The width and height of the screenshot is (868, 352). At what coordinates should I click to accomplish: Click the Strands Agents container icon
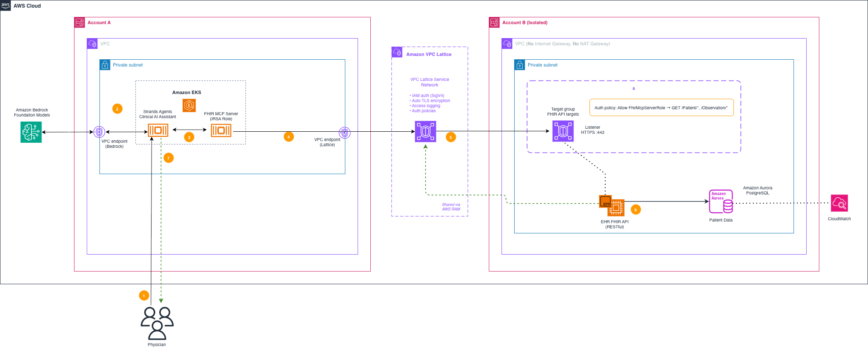(158, 130)
